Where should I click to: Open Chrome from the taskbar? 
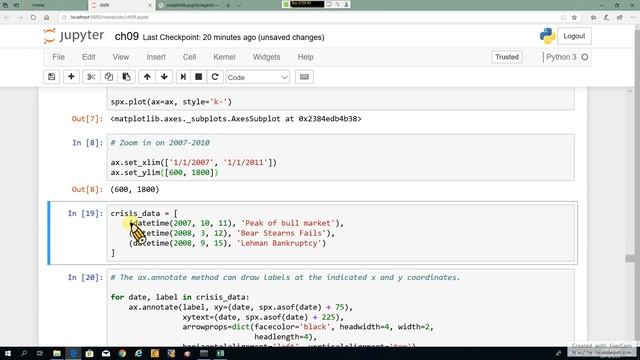click(122, 353)
